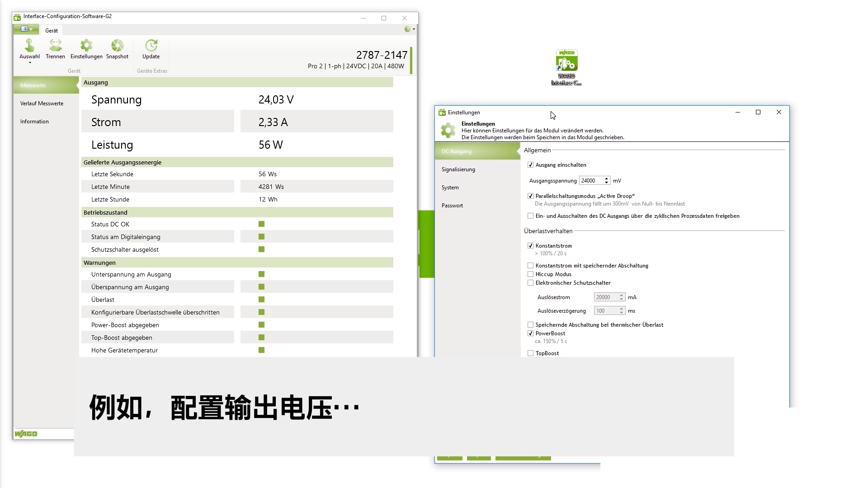Click the help question mark icon
This screenshot has height=488, width=868.
pyautogui.click(x=407, y=29)
